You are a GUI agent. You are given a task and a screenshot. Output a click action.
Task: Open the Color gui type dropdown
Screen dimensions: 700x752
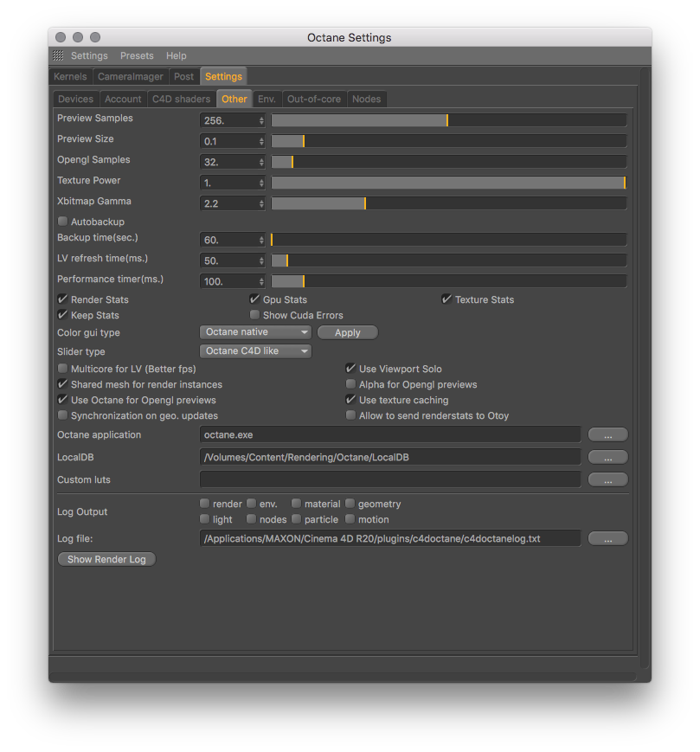tap(255, 332)
